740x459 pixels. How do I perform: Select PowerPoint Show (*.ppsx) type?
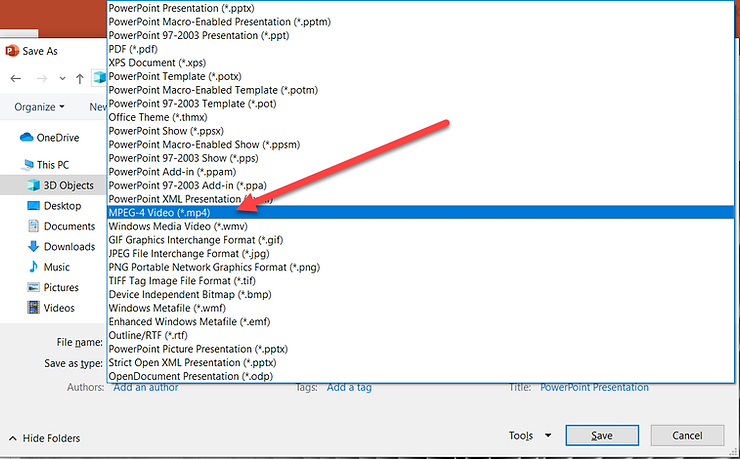[x=420, y=131]
